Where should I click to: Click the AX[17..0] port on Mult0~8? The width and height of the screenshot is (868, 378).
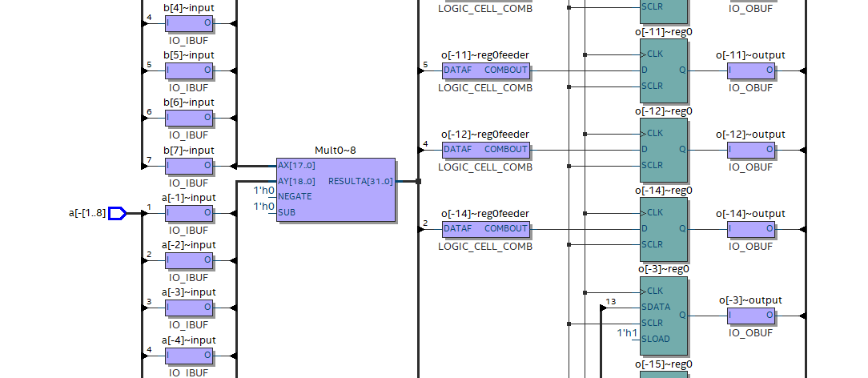pos(297,166)
